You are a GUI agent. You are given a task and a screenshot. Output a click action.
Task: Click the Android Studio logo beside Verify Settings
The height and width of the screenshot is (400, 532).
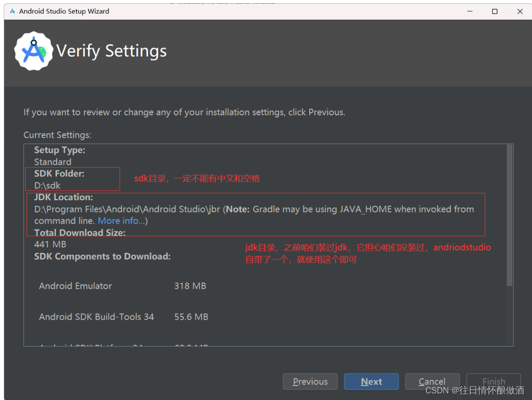tap(34, 51)
